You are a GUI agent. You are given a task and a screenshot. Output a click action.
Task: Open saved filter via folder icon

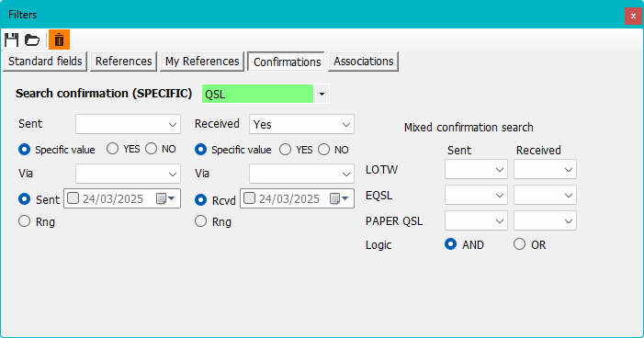(32, 39)
